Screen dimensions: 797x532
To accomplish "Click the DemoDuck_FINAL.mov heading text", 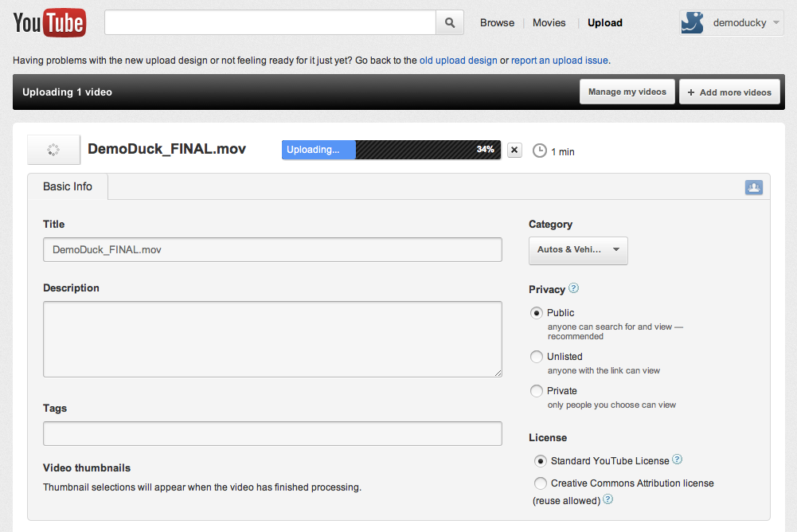I will click(166, 149).
